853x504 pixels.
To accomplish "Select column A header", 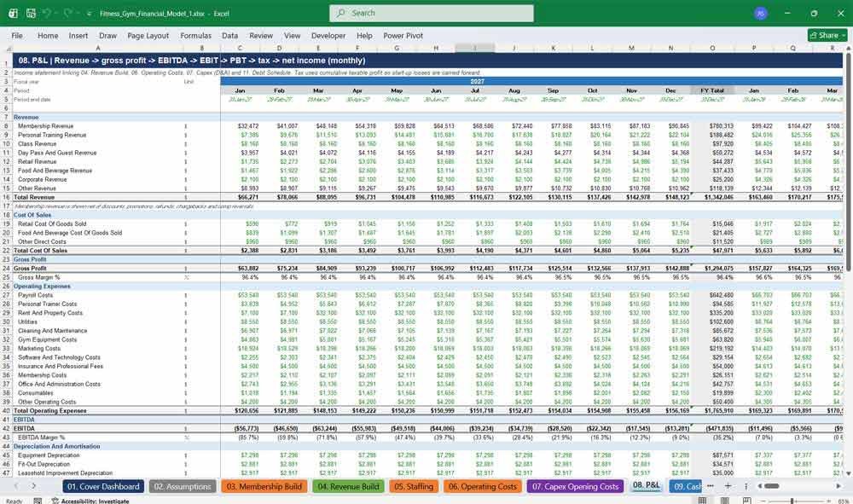I will click(x=98, y=49).
